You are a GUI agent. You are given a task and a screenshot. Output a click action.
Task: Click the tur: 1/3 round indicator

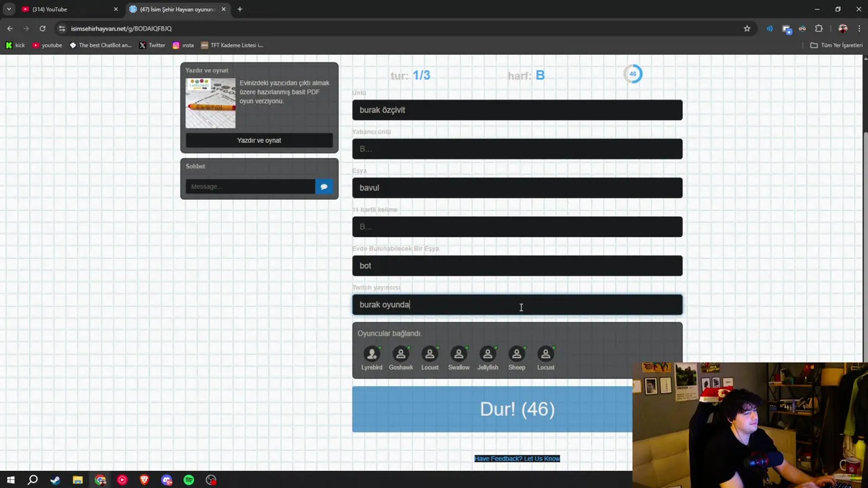(x=410, y=75)
